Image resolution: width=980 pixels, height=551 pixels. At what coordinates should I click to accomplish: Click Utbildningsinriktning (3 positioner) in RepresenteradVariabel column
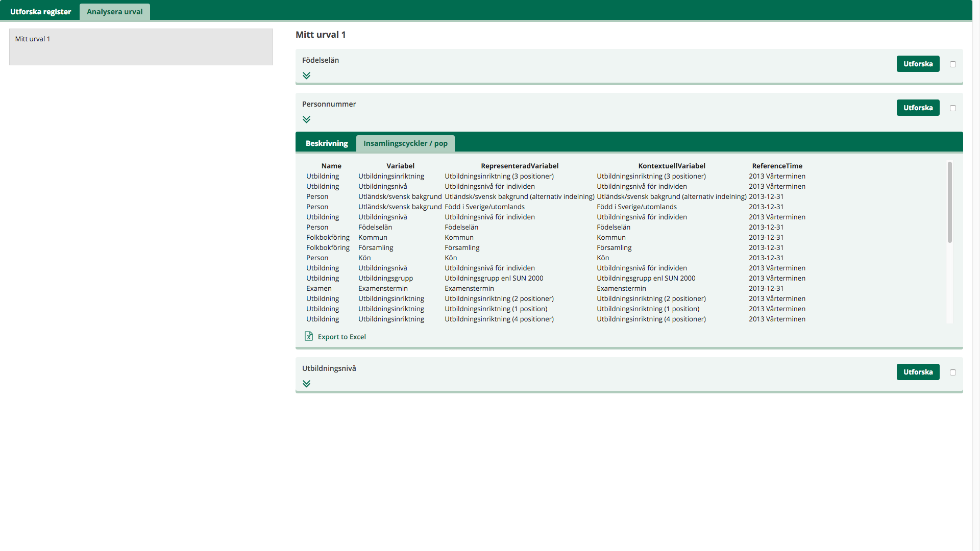point(499,176)
